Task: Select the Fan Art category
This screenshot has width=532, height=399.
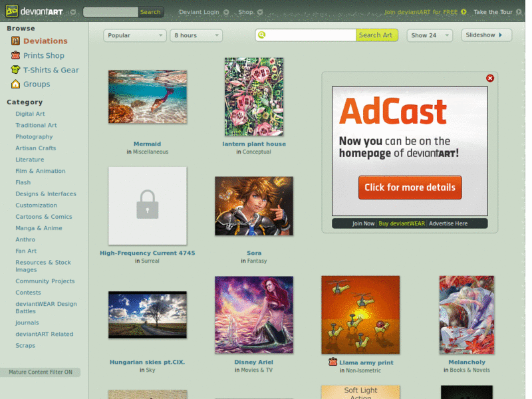Action: tap(26, 251)
